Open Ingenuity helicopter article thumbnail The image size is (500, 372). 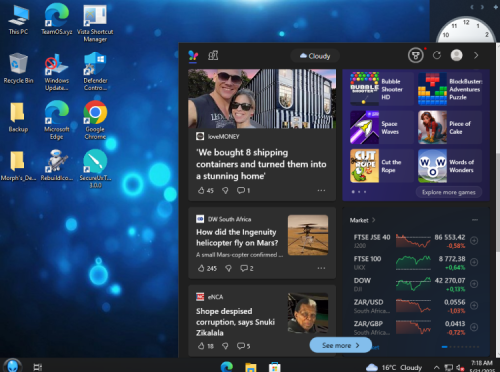(x=308, y=235)
